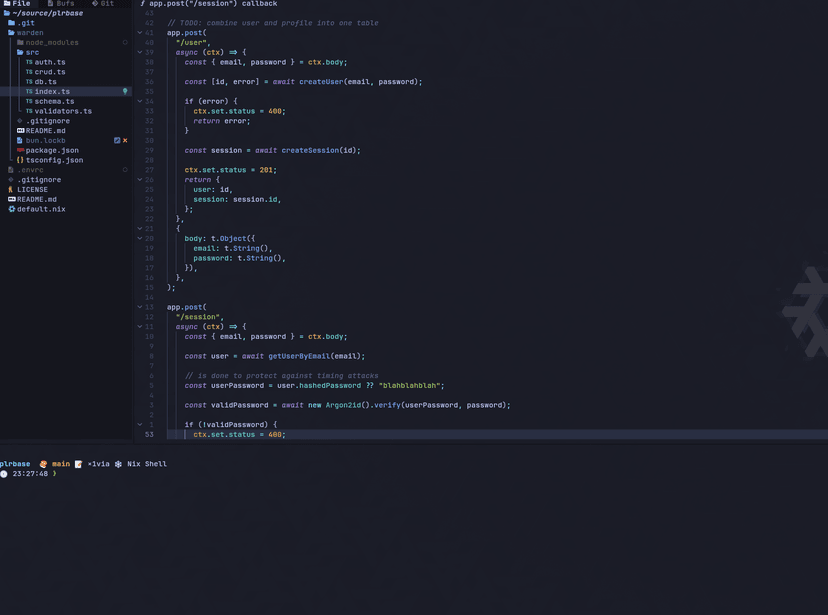Click the Nix snowflake icon in the terminal
Screen dimensions: 828x615
[x=118, y=464]
